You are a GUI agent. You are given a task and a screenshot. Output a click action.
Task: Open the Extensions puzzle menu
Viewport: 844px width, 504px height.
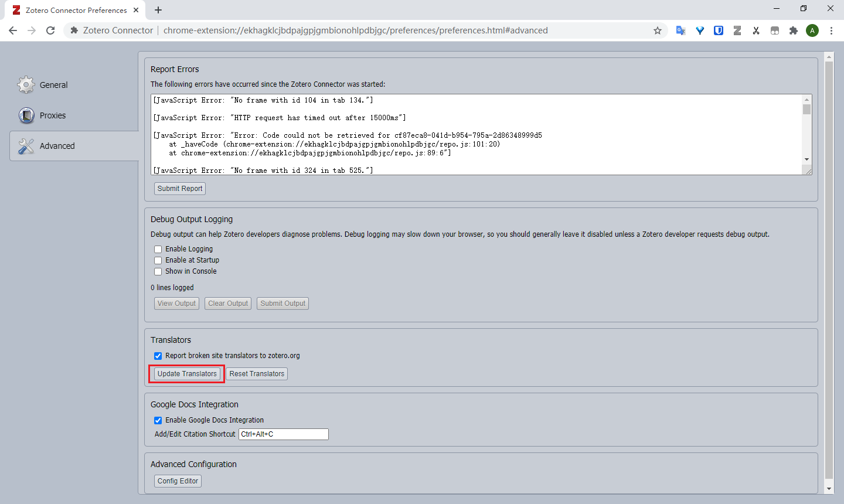click(794, 30)
